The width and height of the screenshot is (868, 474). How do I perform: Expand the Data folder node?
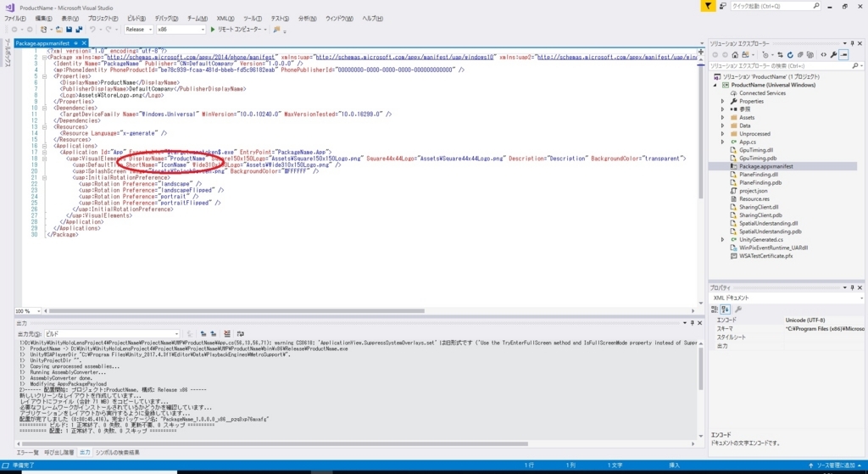coord(722,125)
